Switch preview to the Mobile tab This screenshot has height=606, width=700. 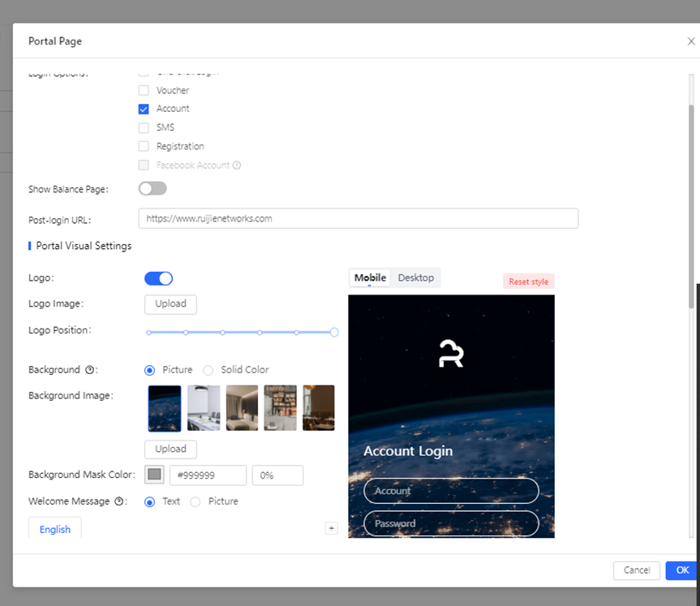(370, 277)
